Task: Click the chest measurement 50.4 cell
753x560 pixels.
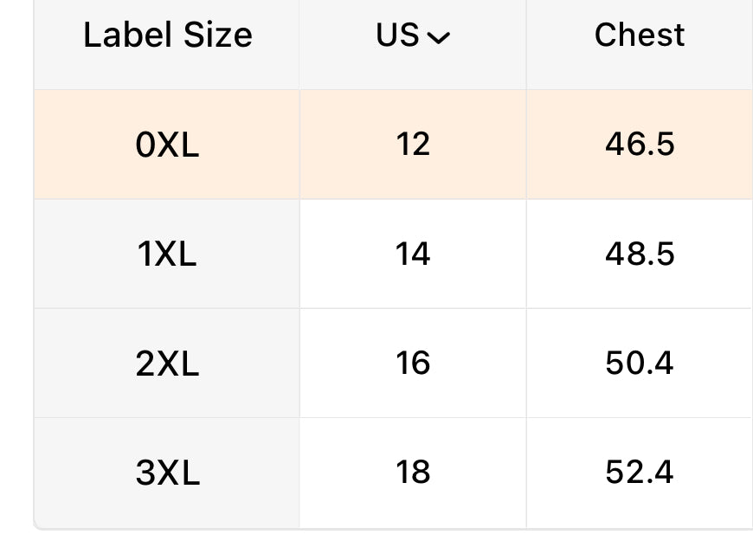Action: (x=640, y=364)
